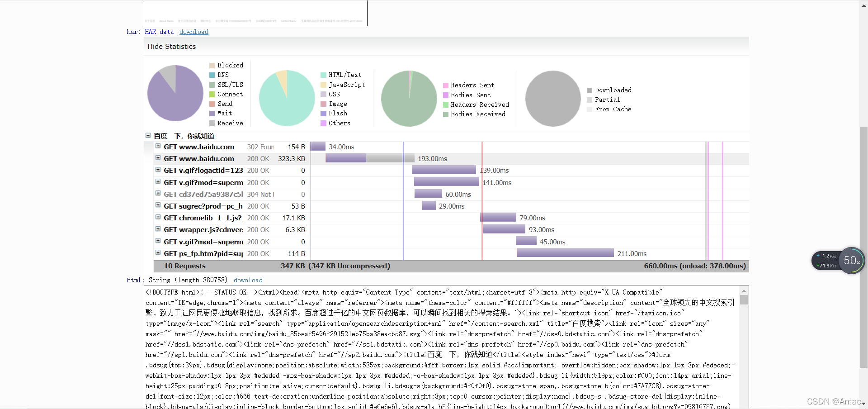Click the Bodies Received legend swatch
The height and width of the screenshot is (409, 868).
pyautogui.click(x=445, y=114)
